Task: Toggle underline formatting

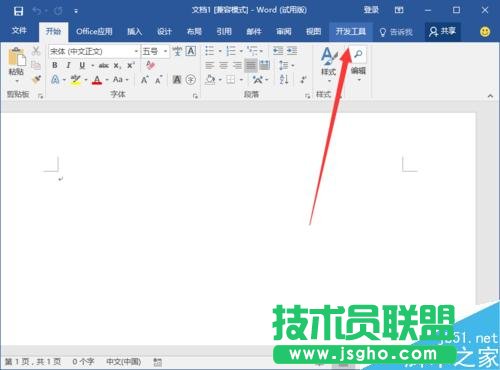Action: pos(82,65)
